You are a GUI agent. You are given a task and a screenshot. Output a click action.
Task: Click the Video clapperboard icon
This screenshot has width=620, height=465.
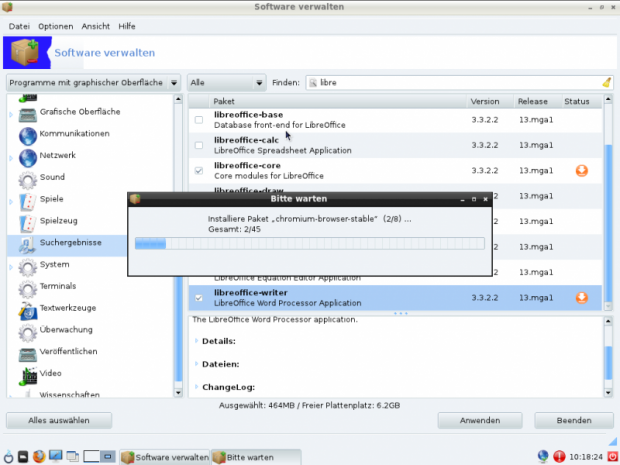tap(27, 374)
